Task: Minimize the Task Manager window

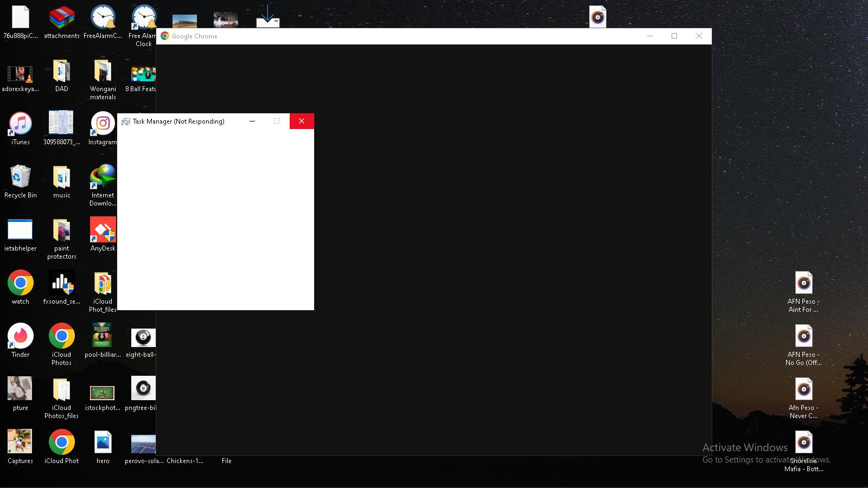Action: pos(252,121)
